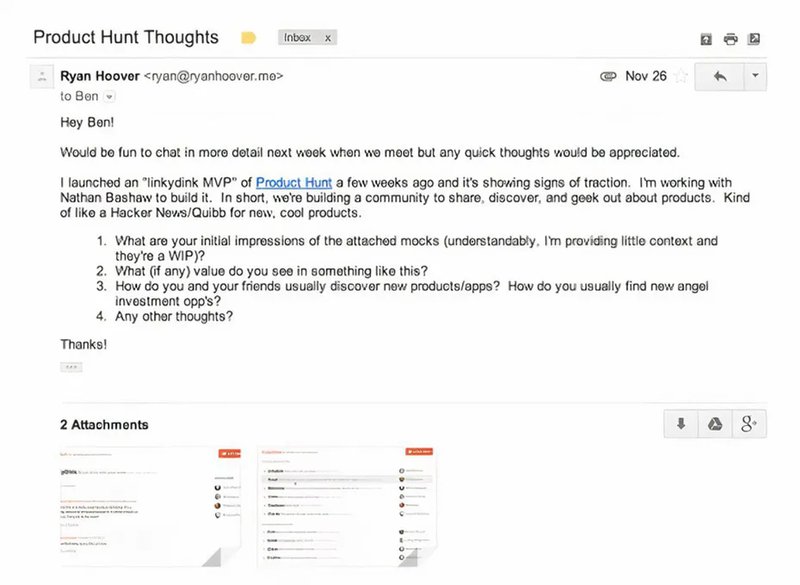Save attachments to Google Drive
The height and width of the screenshot is (585, 800).
click(x=714, y=424)
